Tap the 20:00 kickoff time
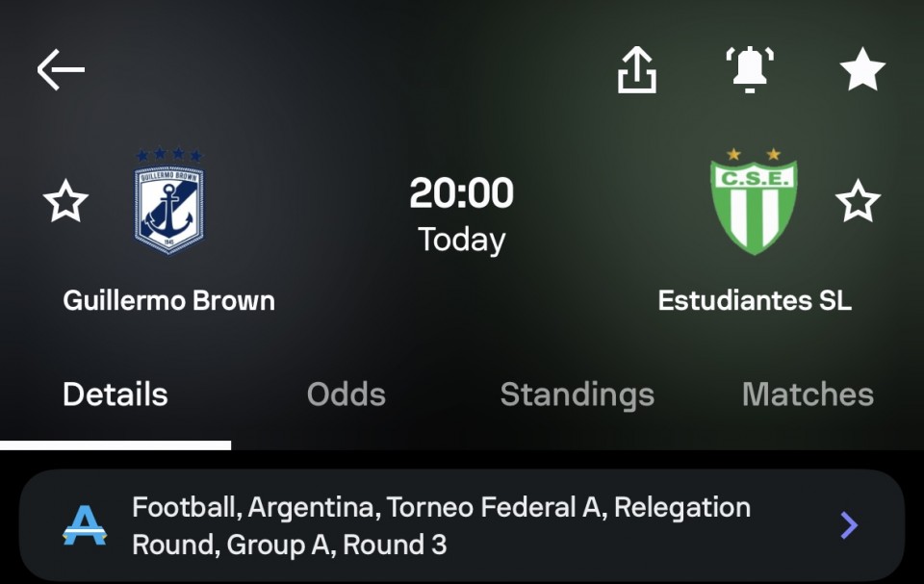This screenshot has height=584, width=924. click(x=461, y=192)
